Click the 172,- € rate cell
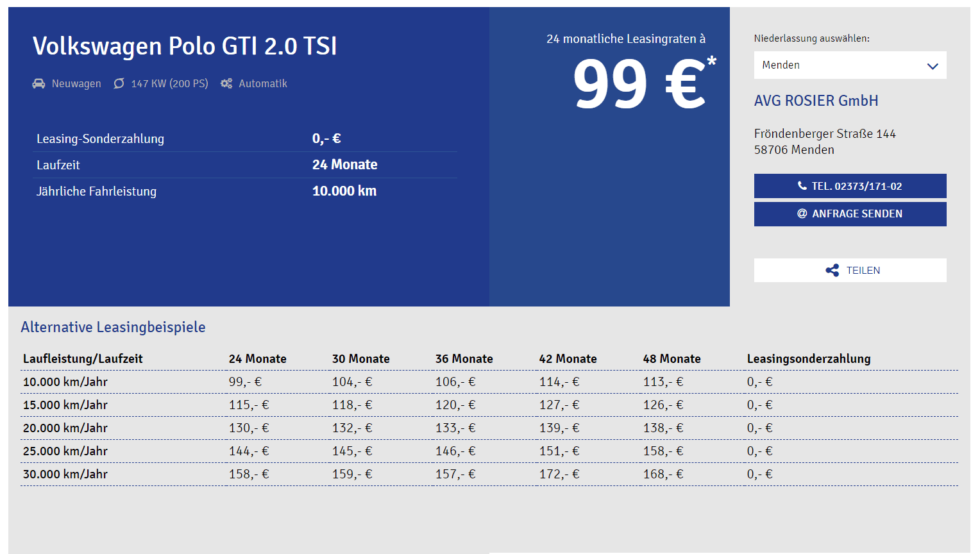This screenshot has width=980, height=554. [x=559, y=474]
